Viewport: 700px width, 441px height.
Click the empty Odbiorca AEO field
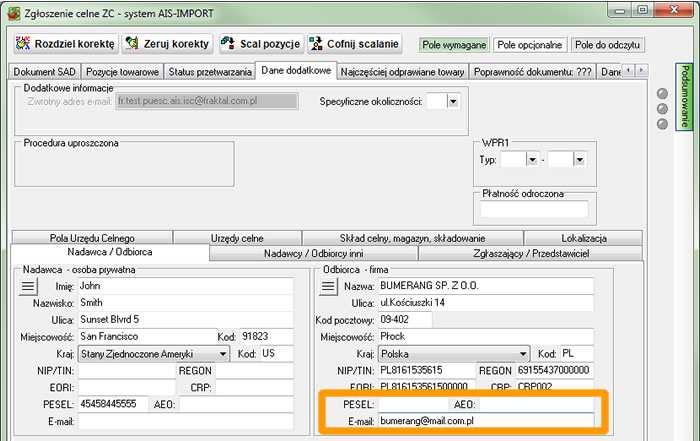[536, 404]
